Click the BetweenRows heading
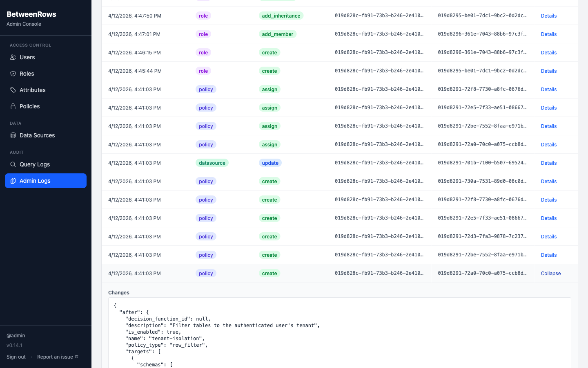This screenshot has width=588, height=368. [x=31, y=14]
